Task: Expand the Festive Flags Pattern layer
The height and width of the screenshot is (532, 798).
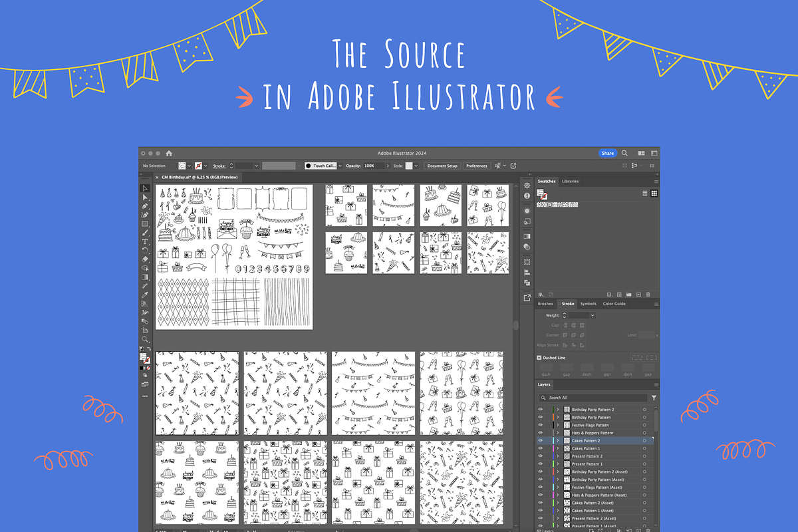Action: pos(558,425)
